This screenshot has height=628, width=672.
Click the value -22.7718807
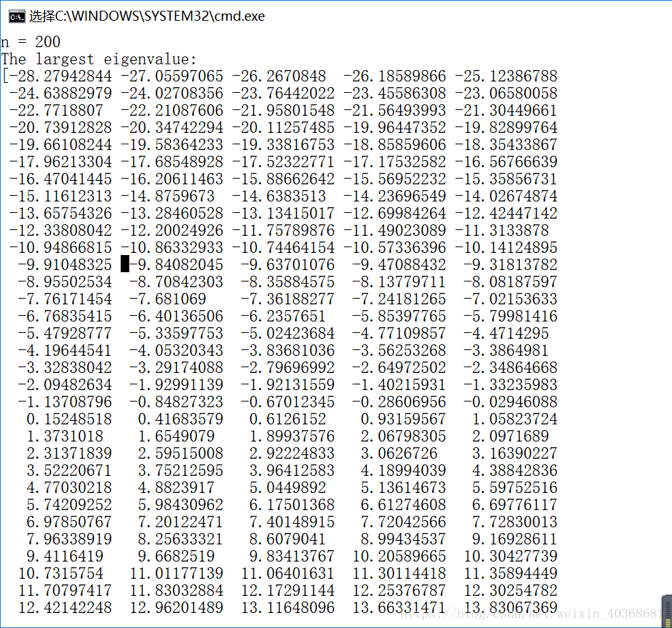56,111
